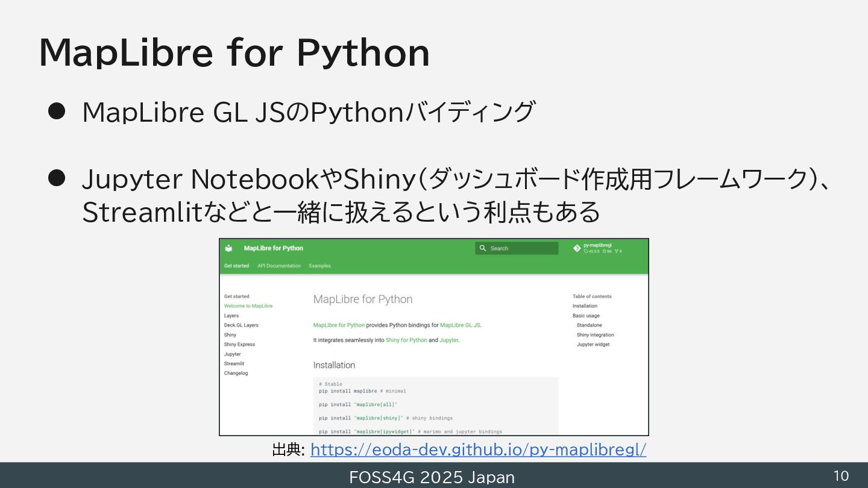Select the Get started tab

[236, 266]
